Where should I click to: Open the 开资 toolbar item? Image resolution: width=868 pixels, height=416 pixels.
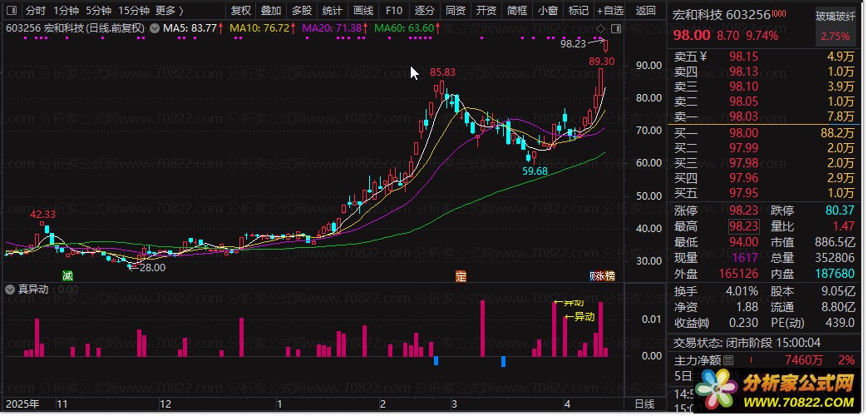point(486,10)
